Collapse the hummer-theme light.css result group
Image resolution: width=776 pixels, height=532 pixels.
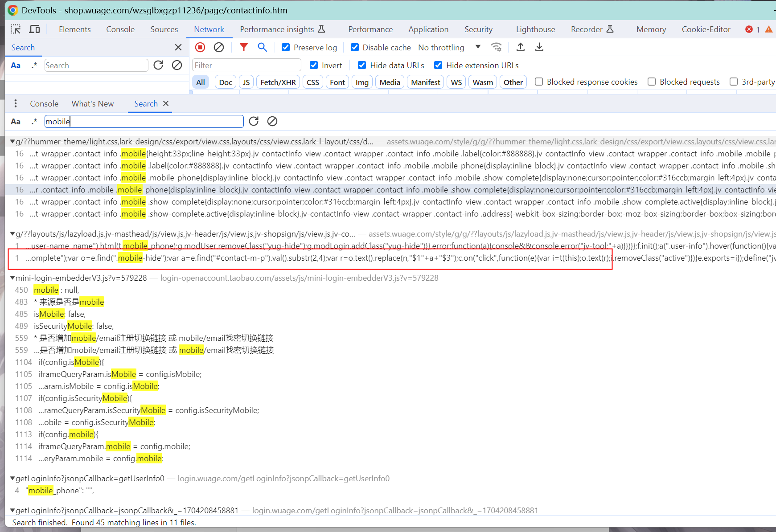(12, 142)
